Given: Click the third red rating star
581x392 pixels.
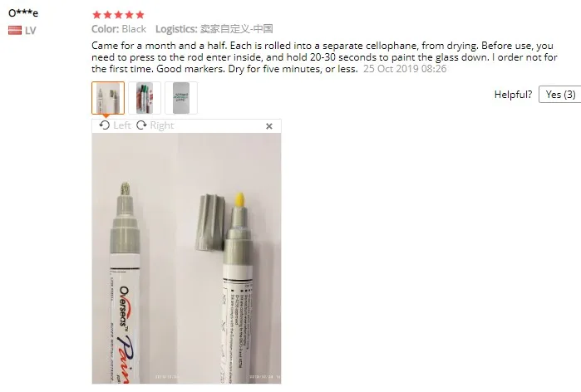Looking at the screenshot, I should [119, 15].
